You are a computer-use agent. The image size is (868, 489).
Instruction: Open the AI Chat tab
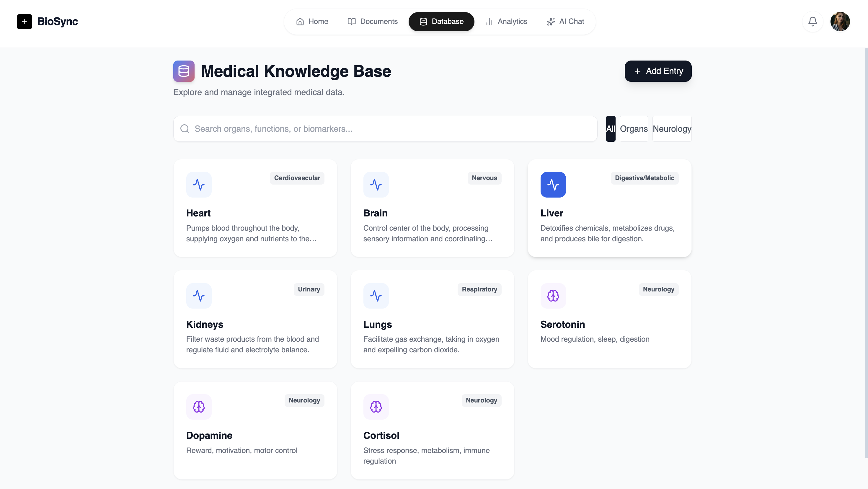565,22
